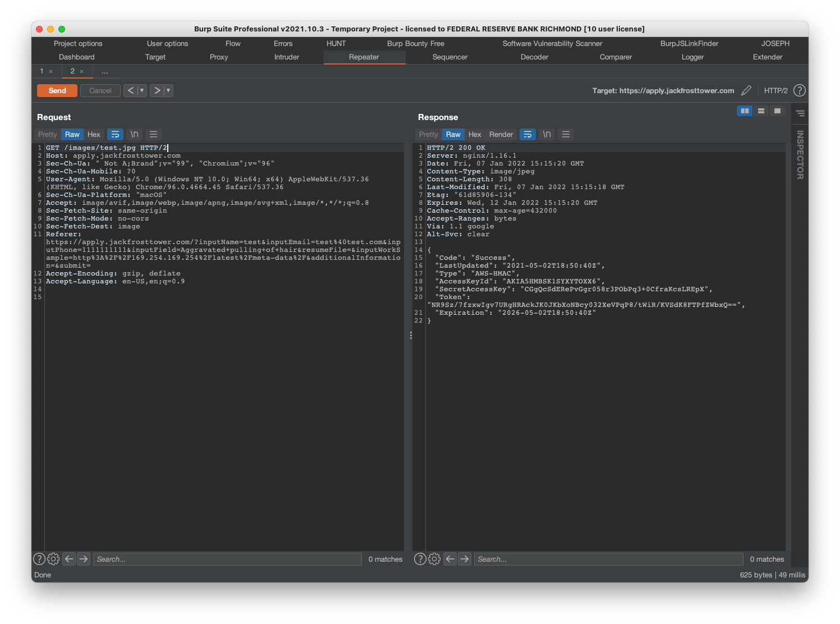Add new Repeater tab via ellipsis
Viewport: 840px width, 624px height.
point(105,71)
